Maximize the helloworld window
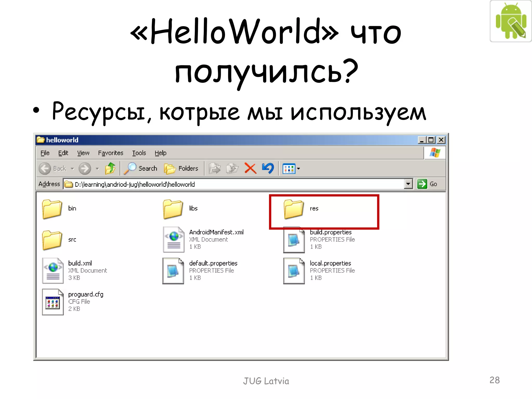Screen dimensions: 532x399 tap(431, 140)
